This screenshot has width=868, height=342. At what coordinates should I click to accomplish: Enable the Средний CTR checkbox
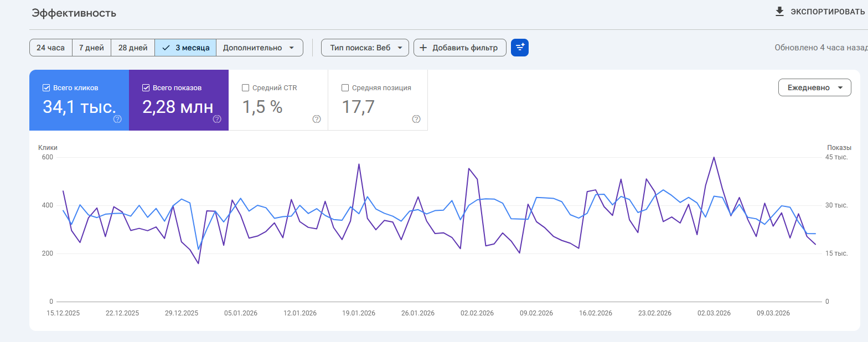[x=246, y=87]
